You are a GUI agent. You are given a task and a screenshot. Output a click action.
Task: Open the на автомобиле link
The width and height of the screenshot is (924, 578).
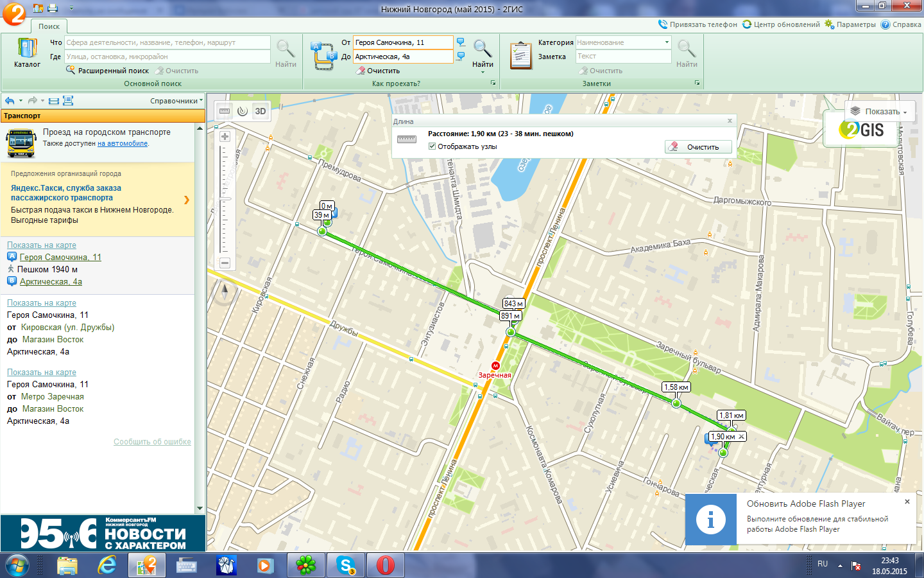(x=123, y=144)
